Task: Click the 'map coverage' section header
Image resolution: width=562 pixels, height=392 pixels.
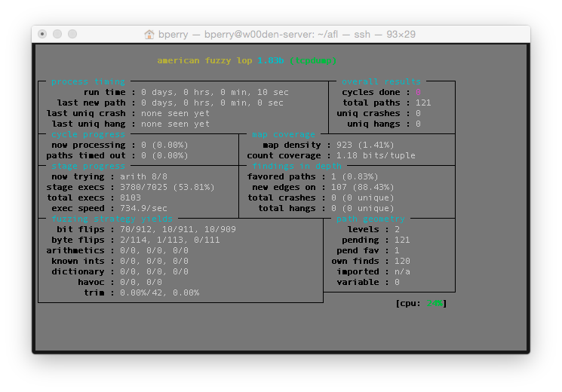Action: click(284, 134)
